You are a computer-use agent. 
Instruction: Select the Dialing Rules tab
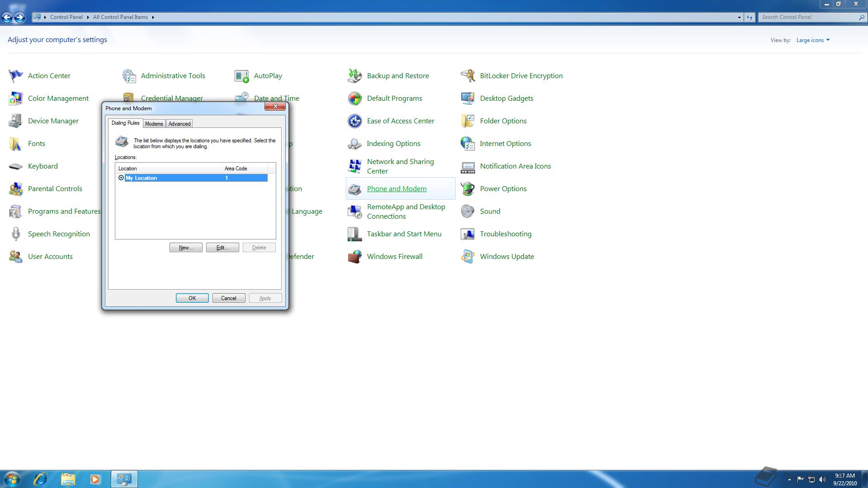tap(125, 123)
